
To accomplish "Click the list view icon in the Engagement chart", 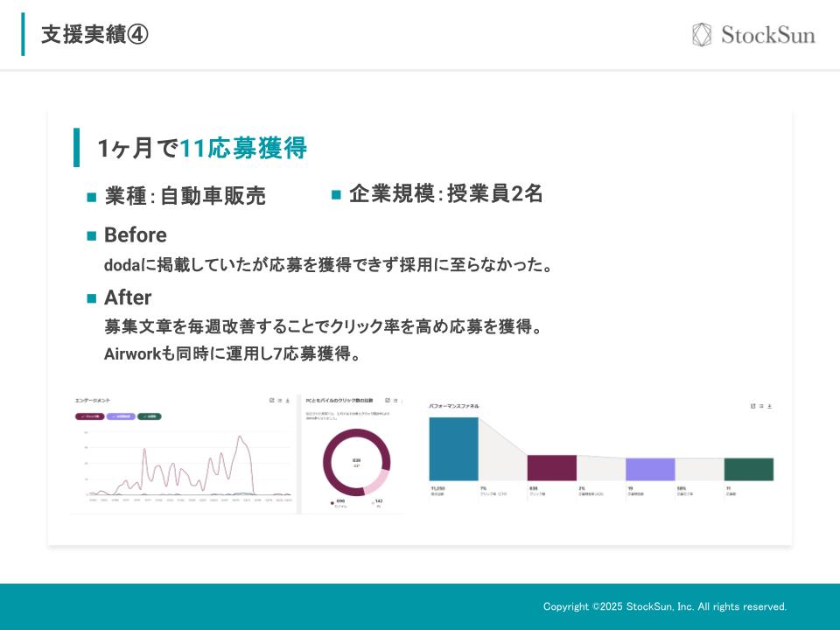I will click(x=280, y=400).
